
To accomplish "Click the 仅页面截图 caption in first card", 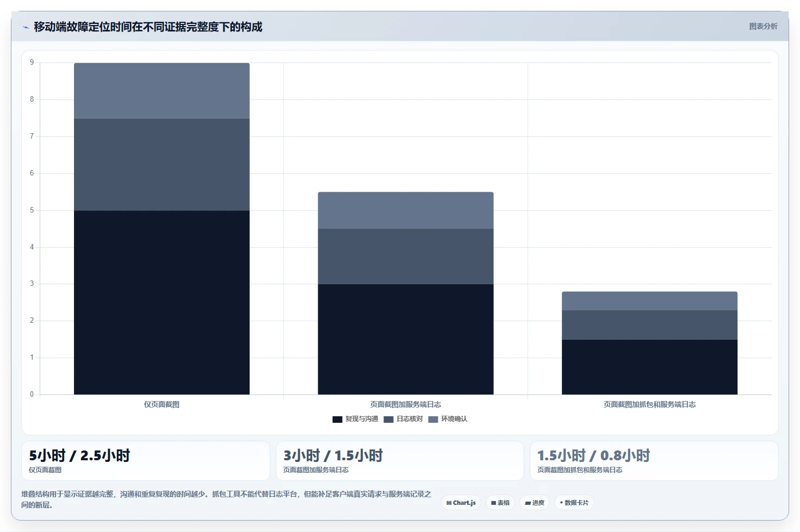I will pos(45,470).
